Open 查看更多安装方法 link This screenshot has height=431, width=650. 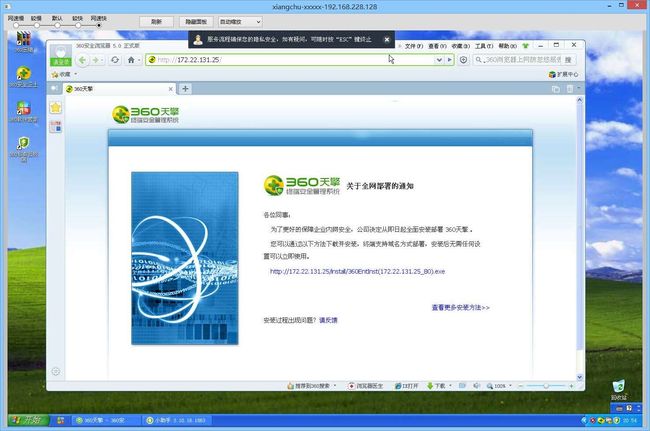point(461,308)
